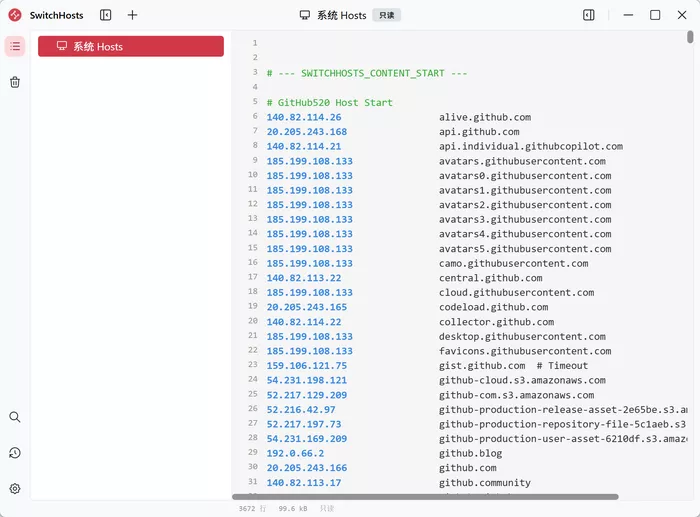
Task: Maximize the SwitchHosts window
Action: 655,15
